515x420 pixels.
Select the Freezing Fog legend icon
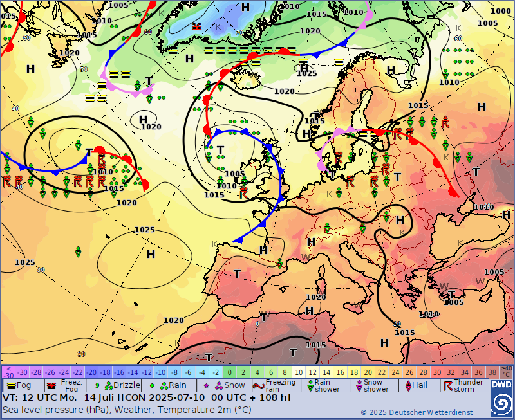pyautogui.click(x=51, y=386)
